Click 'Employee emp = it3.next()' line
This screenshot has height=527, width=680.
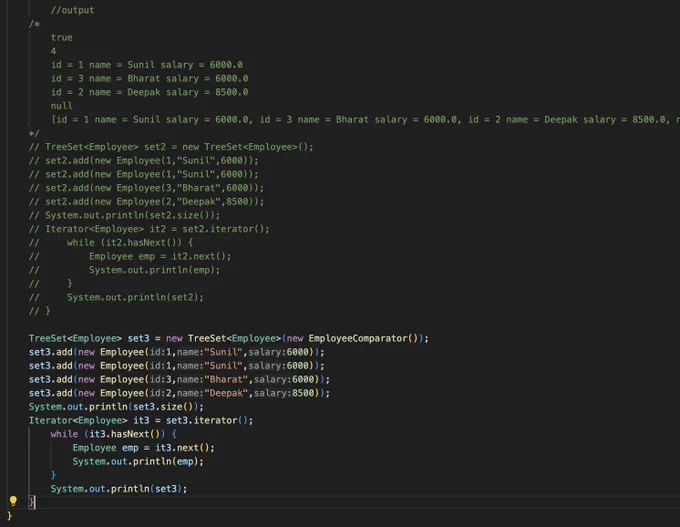click(144, 448)
